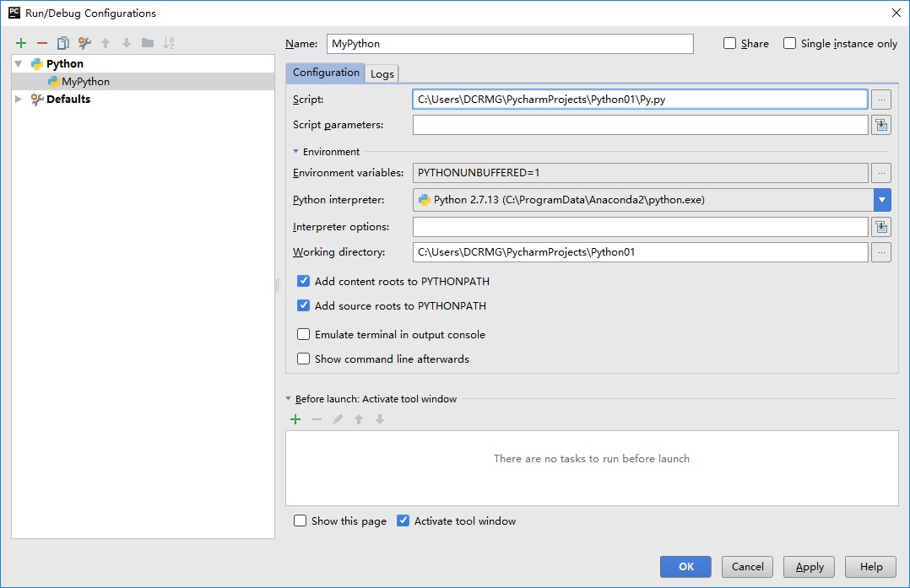The width and height of the screenshot is (910, 588).
Task: Expand the Interpreter options field editor
Action: click(881, 227)
